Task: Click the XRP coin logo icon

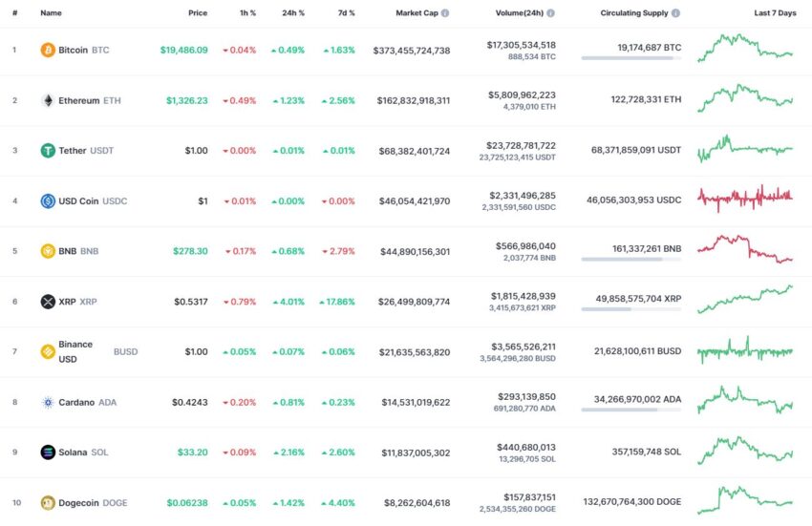Action: (48, 302)
